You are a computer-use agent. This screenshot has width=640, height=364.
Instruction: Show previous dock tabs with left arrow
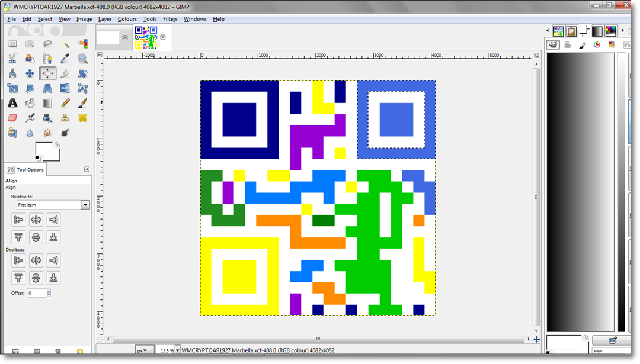tap(548, 31)
